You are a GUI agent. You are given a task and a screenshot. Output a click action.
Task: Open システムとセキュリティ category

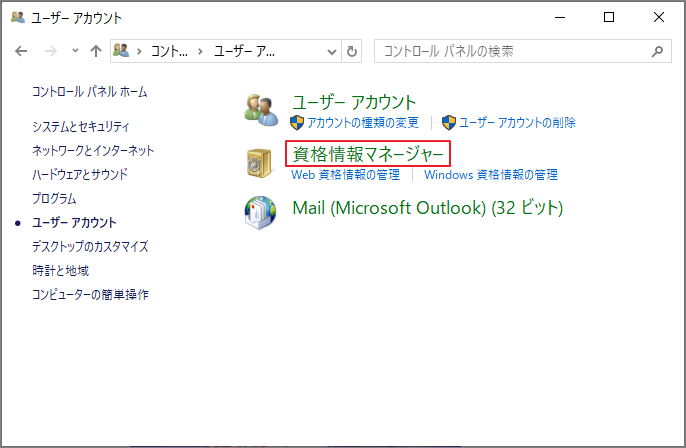[x=80, y=126]
